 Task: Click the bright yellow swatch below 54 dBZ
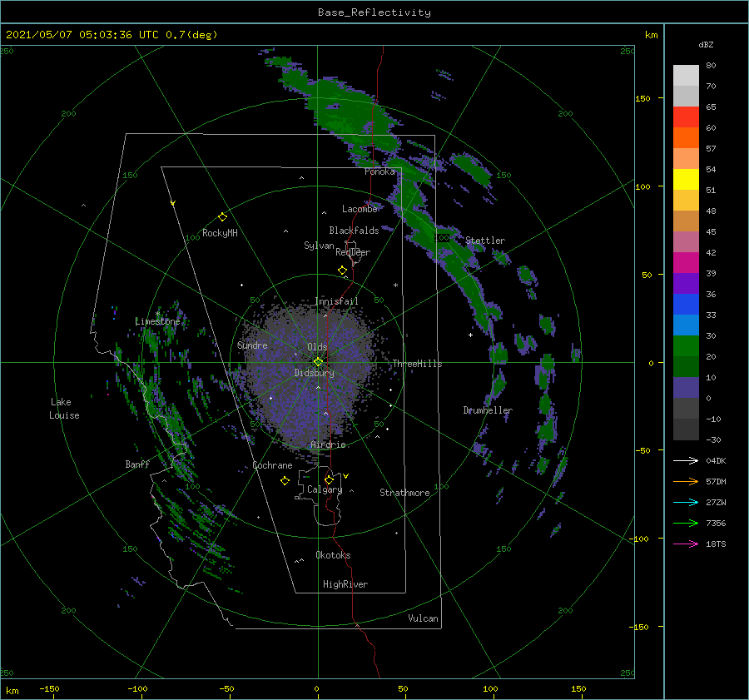(686, 180)
